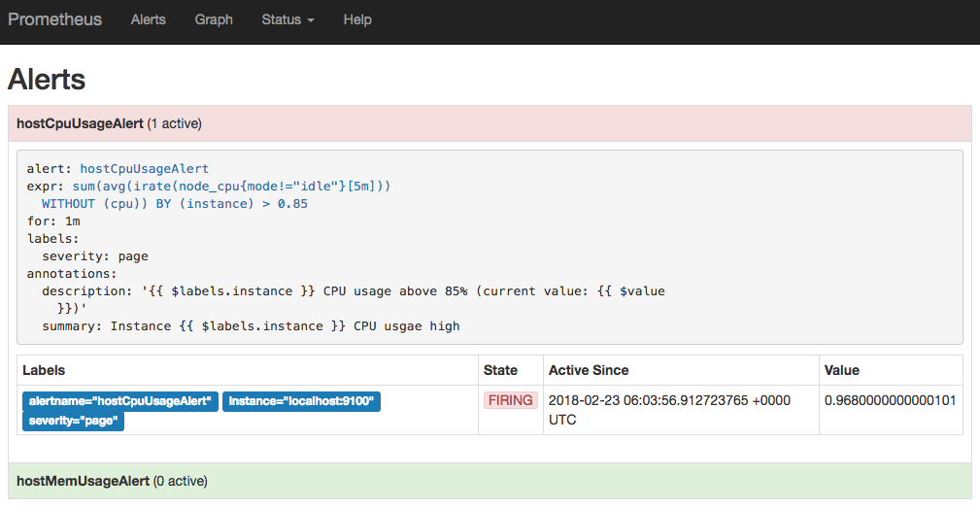Click the Labels column header
The width and height of the screenshot is (980, 509).
tap(44, 370)
